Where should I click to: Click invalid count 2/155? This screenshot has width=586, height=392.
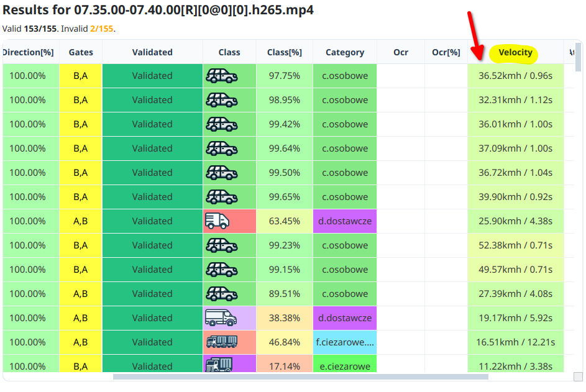point(102,29)
